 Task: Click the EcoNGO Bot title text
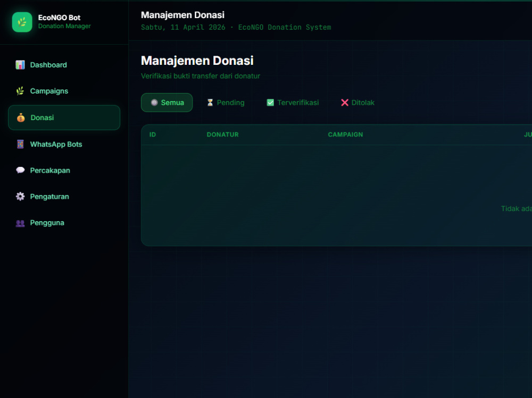[60, 18]
